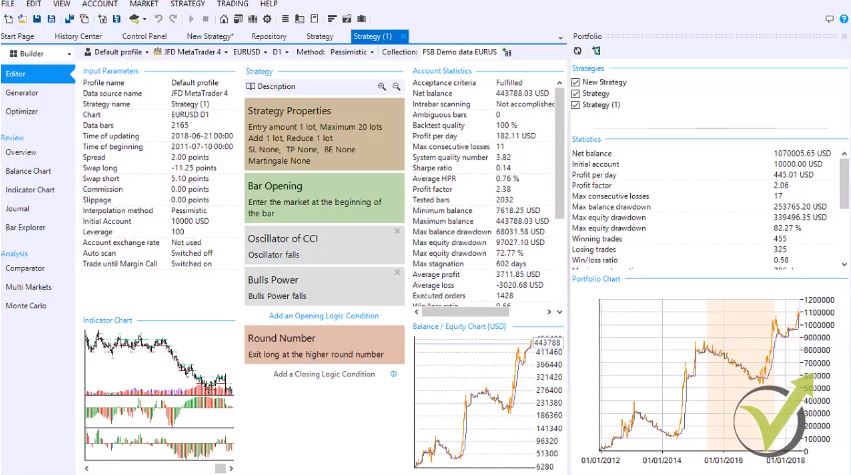Viewport: 851px width, 475px height.
Task: Switch to the Repository tab
Action: [x=269, y=36]
